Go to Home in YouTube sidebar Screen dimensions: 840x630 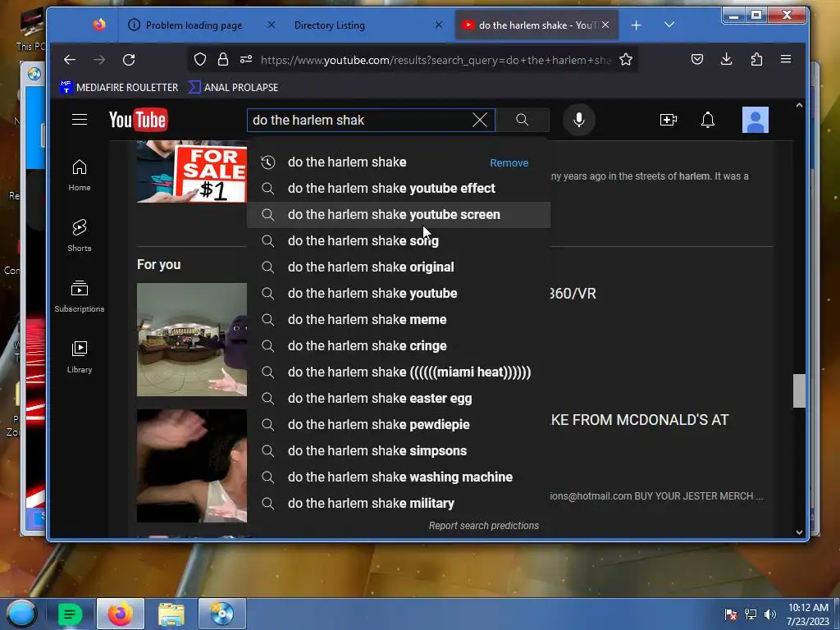(x=80, y=176)
